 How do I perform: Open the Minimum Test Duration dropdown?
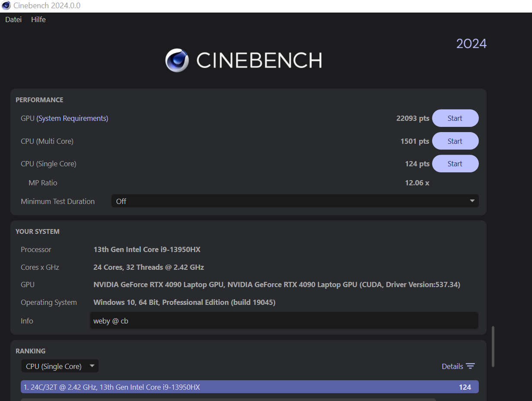pos(295,201)
